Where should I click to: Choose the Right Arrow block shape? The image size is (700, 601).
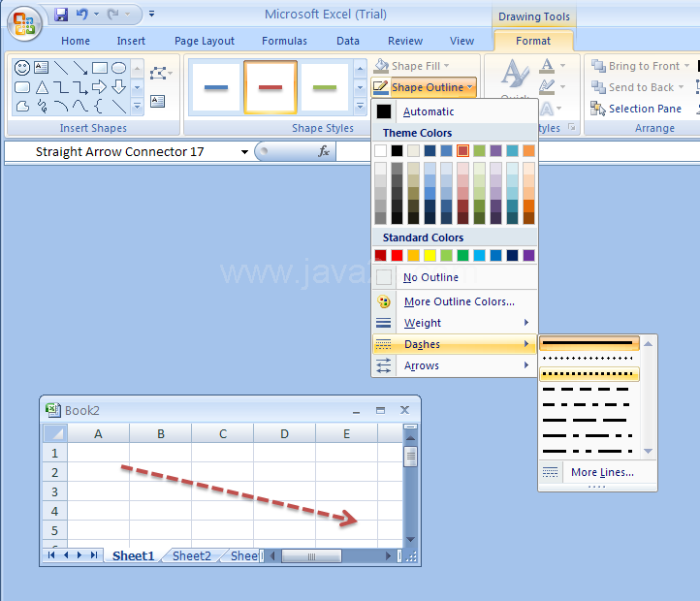coord(99,87)
